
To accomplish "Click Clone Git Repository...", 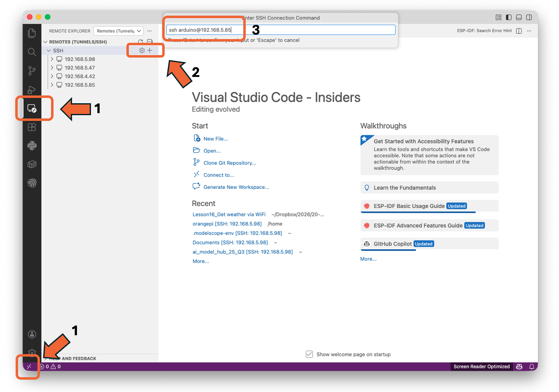I will click(230, 163).
